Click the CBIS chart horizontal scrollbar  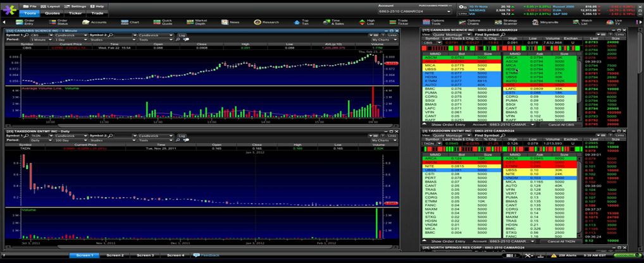(x=201, y=127)
